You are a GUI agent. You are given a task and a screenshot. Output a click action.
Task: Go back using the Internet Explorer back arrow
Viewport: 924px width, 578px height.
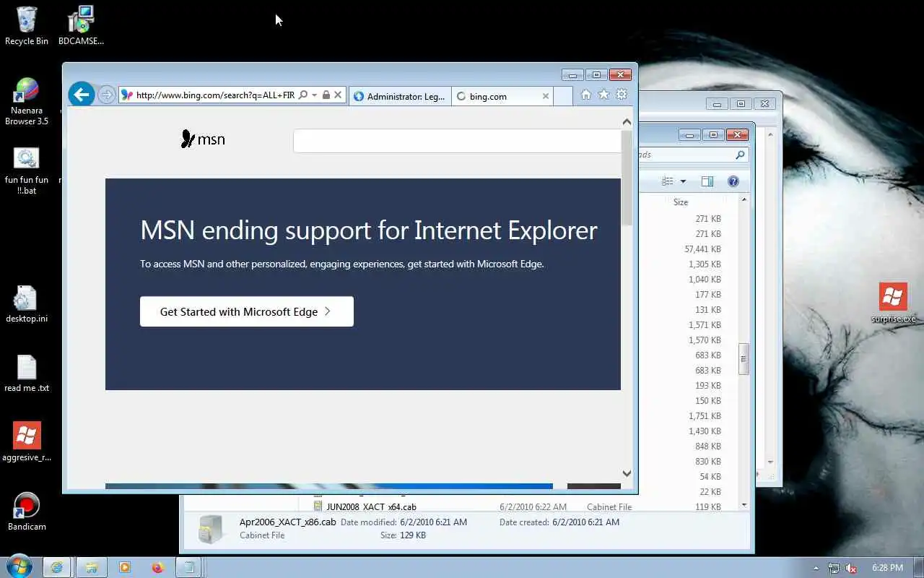(82, 95)
